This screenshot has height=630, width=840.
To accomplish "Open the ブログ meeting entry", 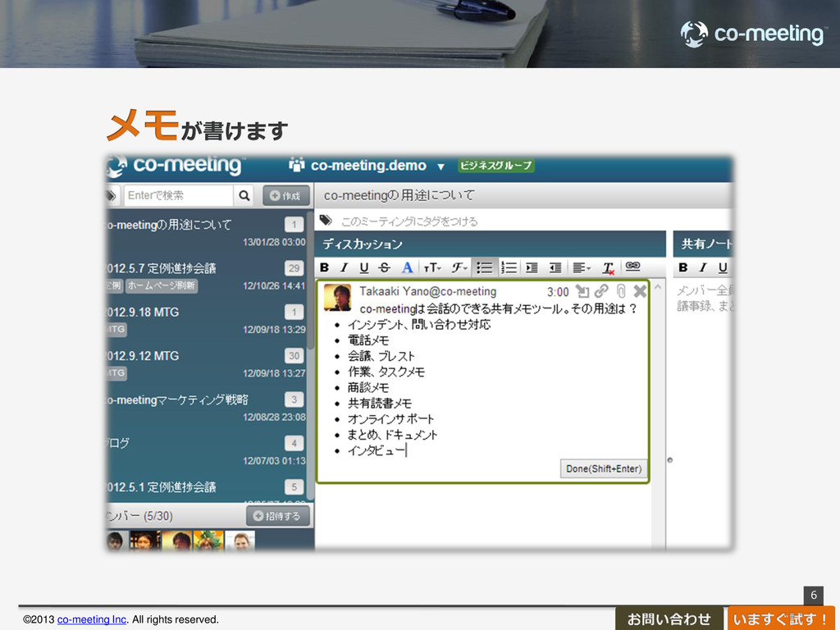I will pyautogui.click(x=206, y=452).
